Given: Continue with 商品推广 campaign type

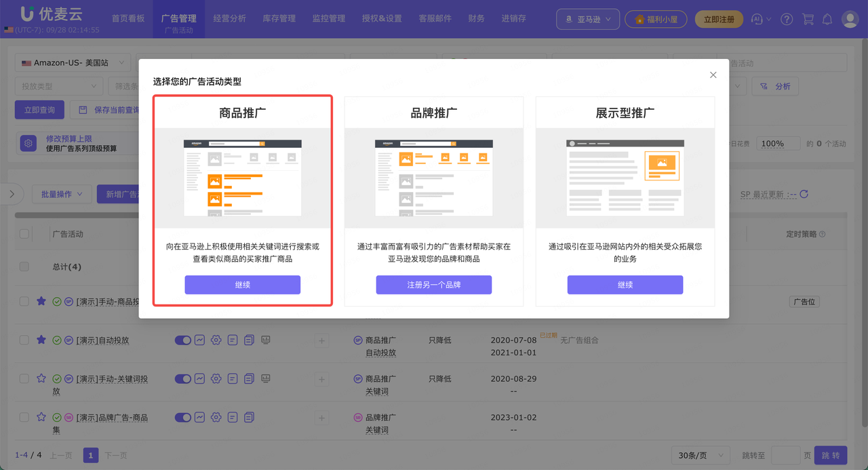Looking at the screenshot, I should (243, 285).
